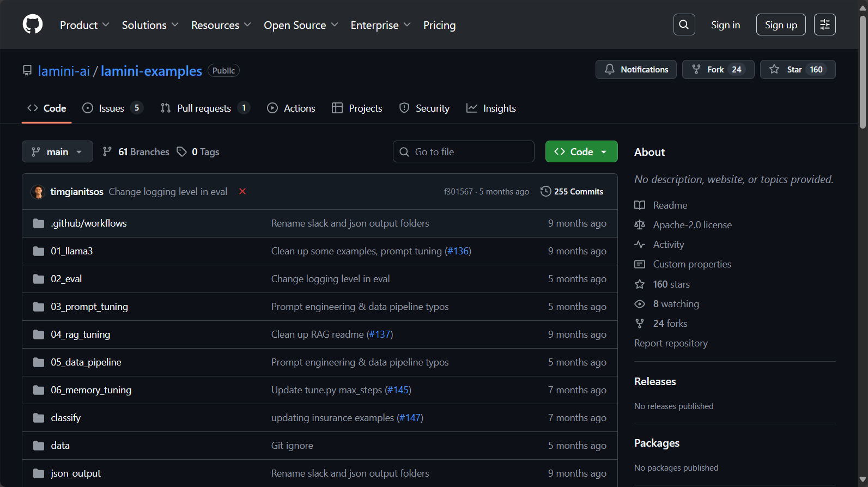868x487 pixels.
Task: Open 'Git ignore' commit message
Action: 292,446
